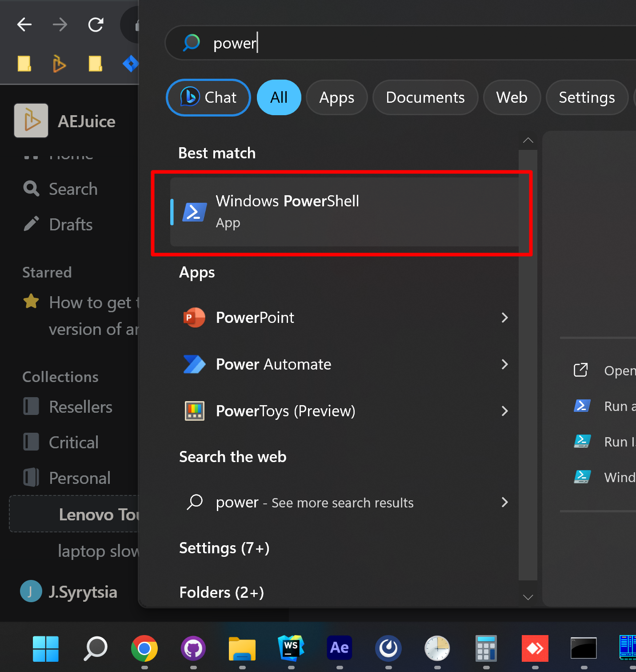The height and width of the screenshot is (672, 636).
Task: Expand Settings (7+) results group
Action: pos(224,548)
